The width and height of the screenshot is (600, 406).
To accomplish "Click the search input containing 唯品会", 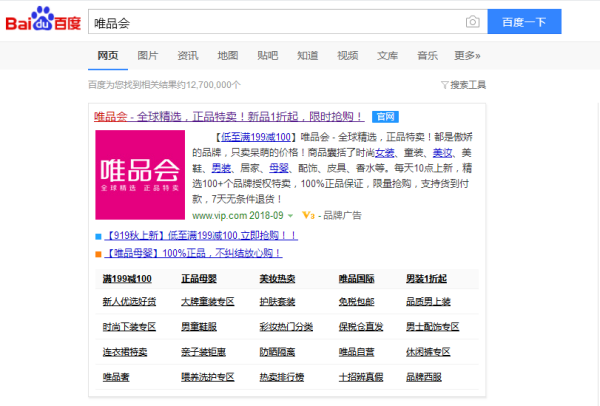I will tap(275, 22).
